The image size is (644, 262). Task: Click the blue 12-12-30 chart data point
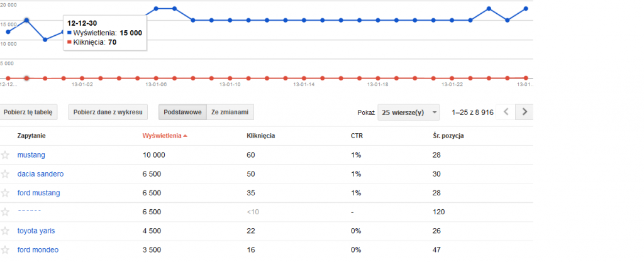26,20
